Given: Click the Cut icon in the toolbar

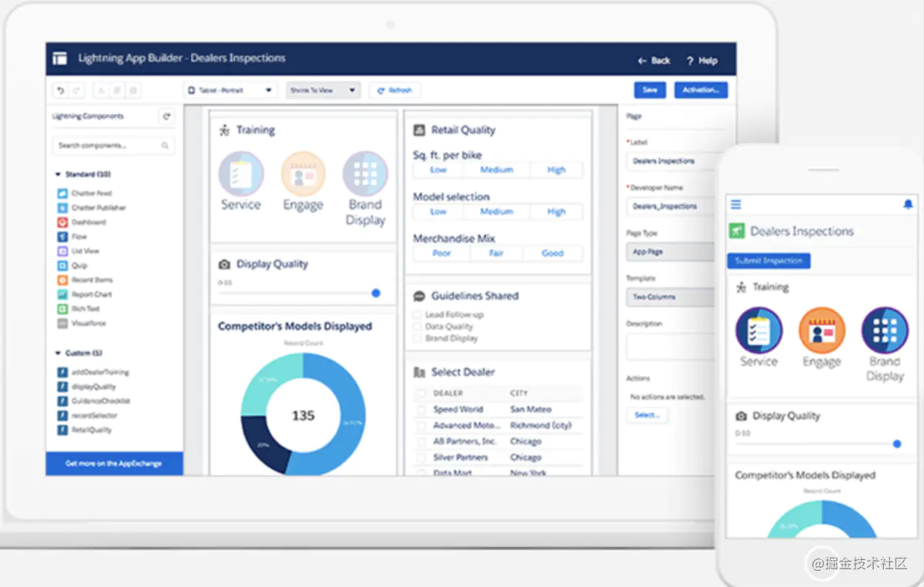Looking at the screenshot, I should tap(101, 90).
